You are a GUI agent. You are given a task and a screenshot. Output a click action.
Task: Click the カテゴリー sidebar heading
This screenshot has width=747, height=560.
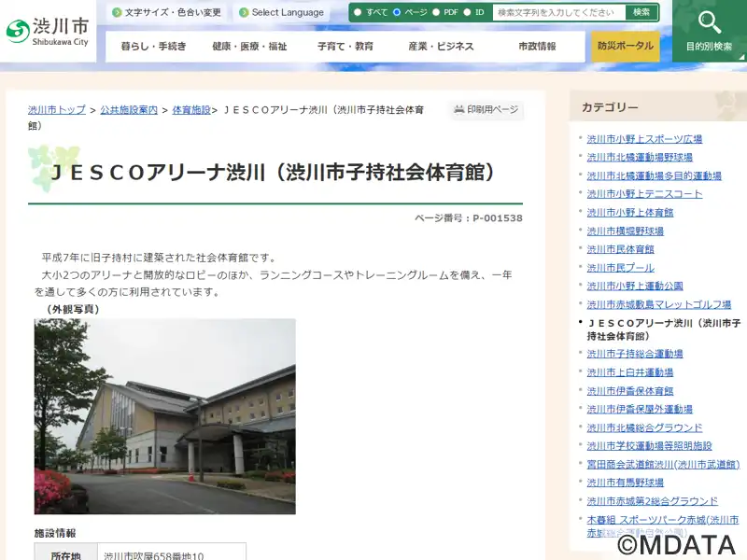point(610,107)
